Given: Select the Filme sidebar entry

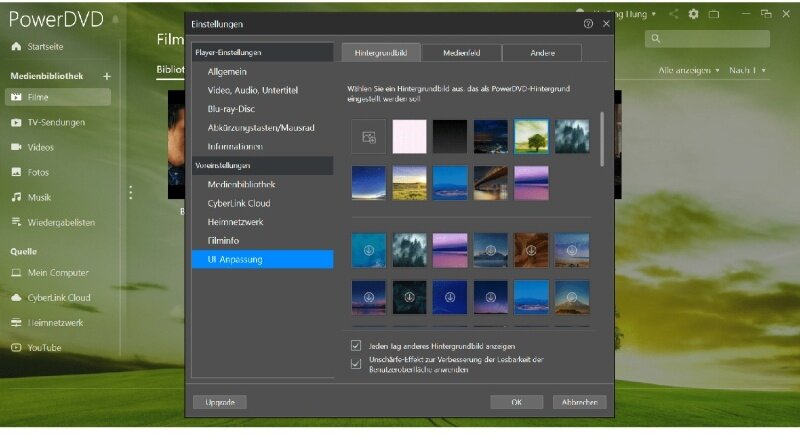Looking at the screenshot, I should (x=58, y=97).
